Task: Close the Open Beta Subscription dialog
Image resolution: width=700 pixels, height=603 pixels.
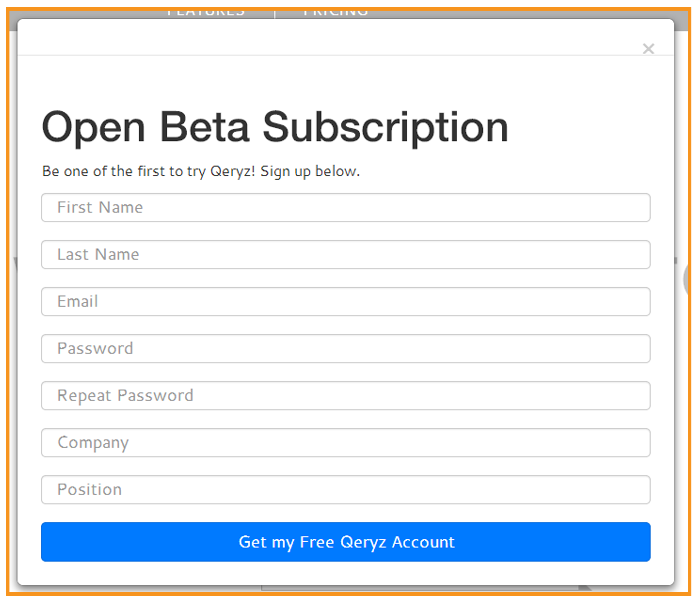Action: [648, 49]
